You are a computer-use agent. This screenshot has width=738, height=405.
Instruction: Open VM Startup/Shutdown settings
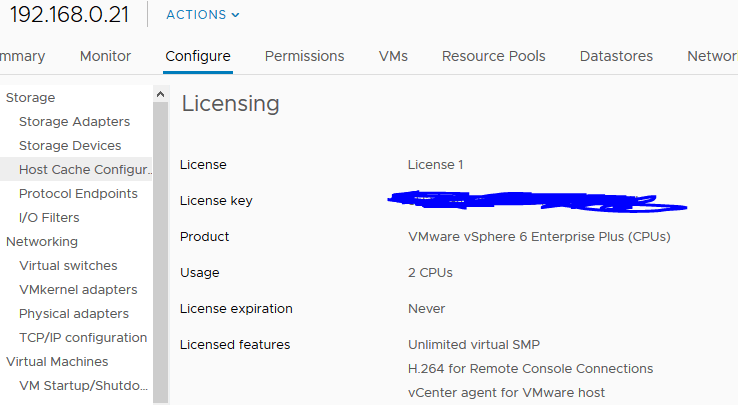(x=83, y=386)
